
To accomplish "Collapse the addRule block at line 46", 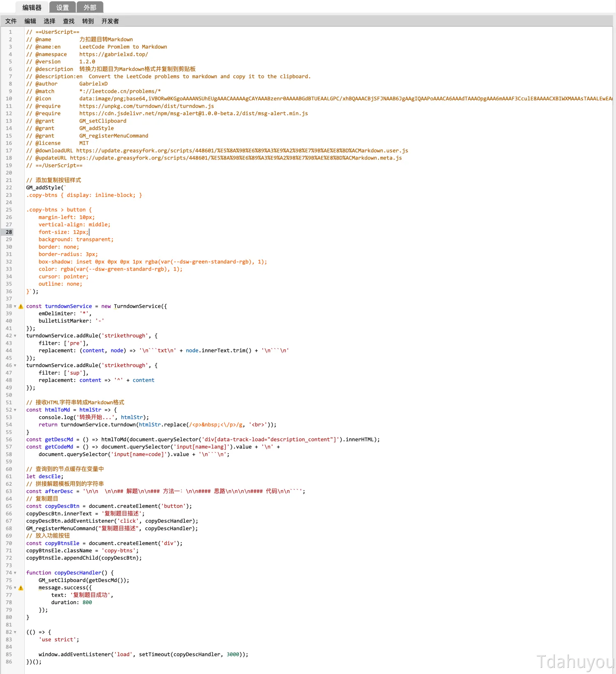I will coord(15,365).
